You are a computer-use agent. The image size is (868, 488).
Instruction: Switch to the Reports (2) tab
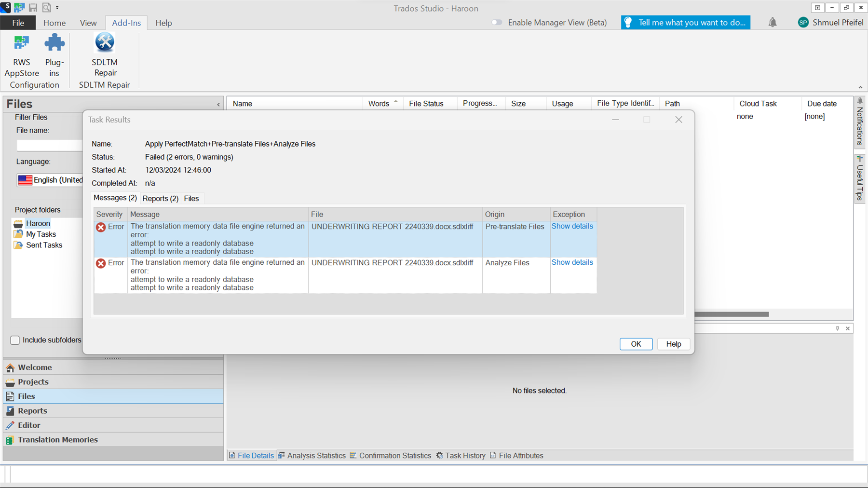pyautogui.click(x=161, y=198)
